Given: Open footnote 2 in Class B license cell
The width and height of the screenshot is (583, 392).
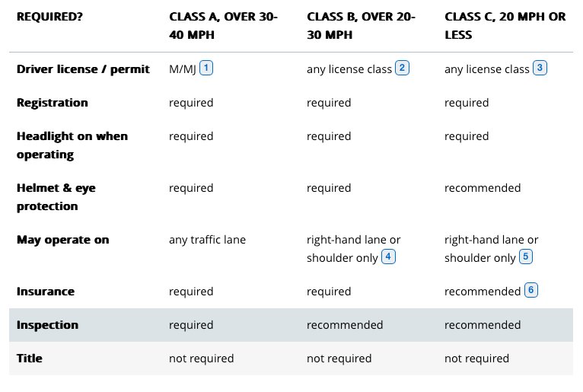Looking at the screenshot, I should coord(402,68).
